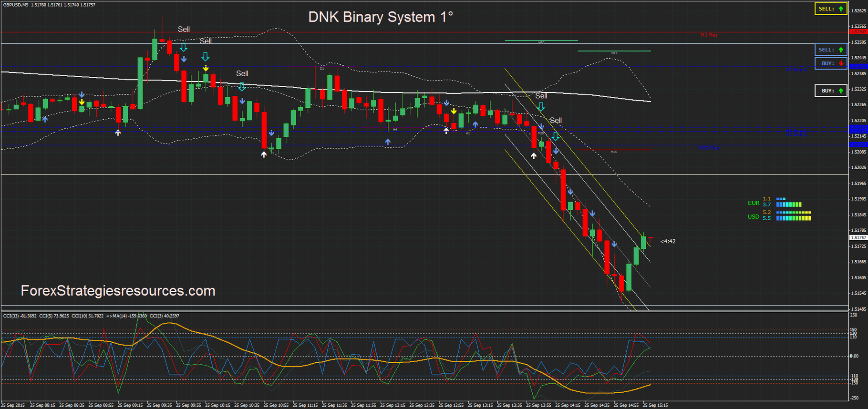The width and height of the screenshot is (868, 409).
Task: Click the EUR strength value 3.7
Action: point(767,204)
